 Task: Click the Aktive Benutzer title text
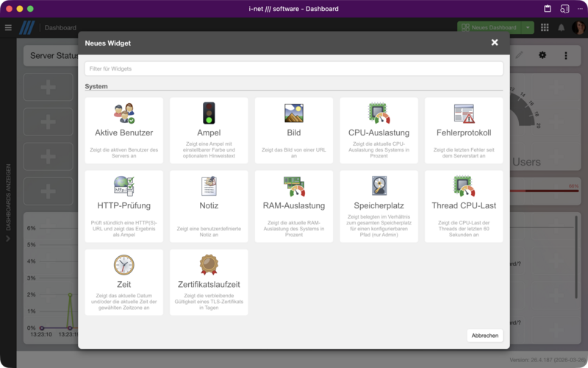click(124, 132)
